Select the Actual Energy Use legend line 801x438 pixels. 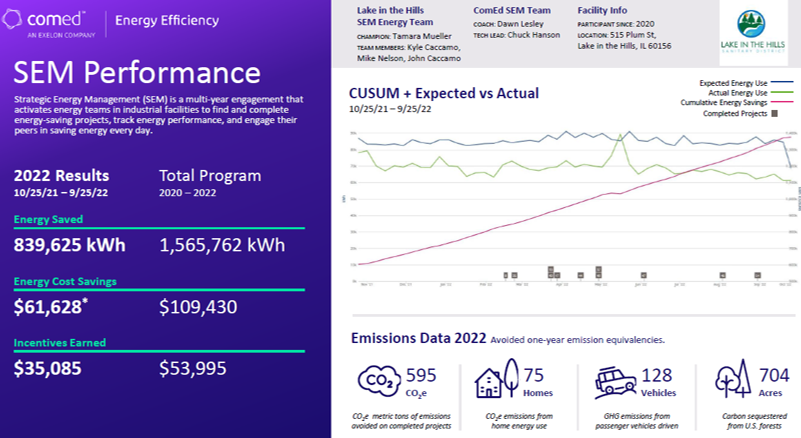782,93
